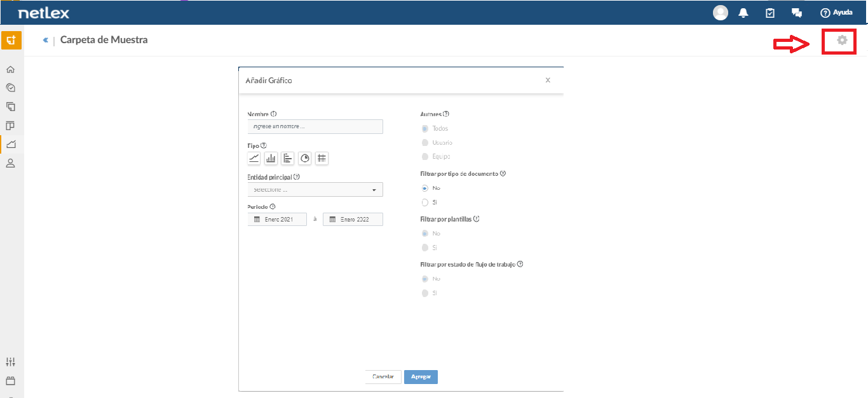This screenshot has width=868, height=398.
Task: Click the help icon next to Entidad principal
Action: click(x=297, y=177)
